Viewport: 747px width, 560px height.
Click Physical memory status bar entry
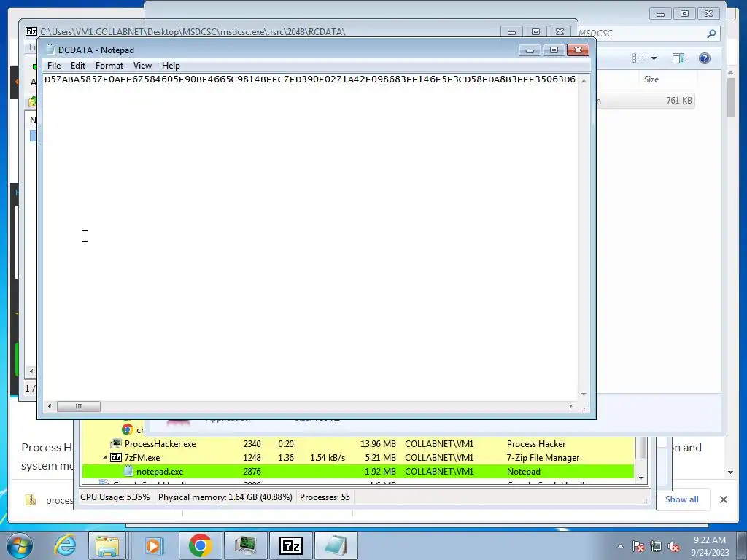coord(225,497)
